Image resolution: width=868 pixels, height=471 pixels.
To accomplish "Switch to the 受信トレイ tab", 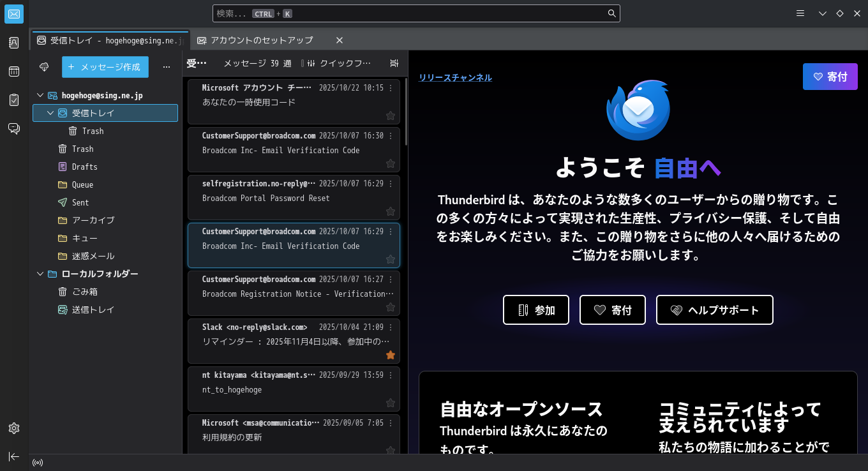I will 110,40.
